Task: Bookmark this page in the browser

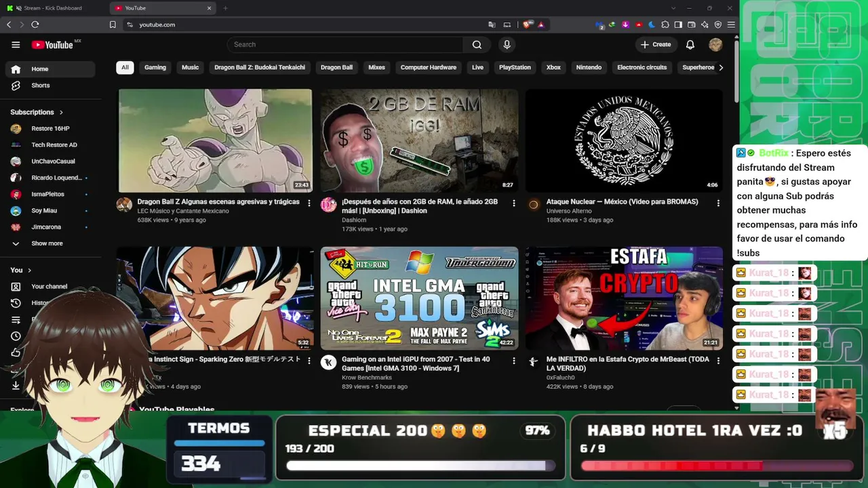Action: coord(113,24)
